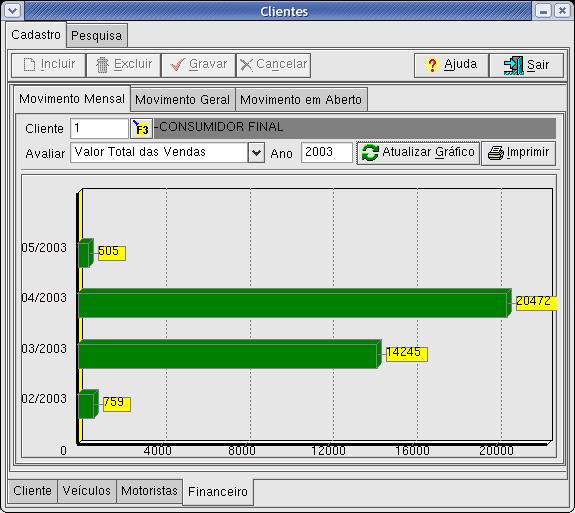Click the Sair exit button
Screen dimensions: 575x513
pyautogui.click(x=526, y=65)
